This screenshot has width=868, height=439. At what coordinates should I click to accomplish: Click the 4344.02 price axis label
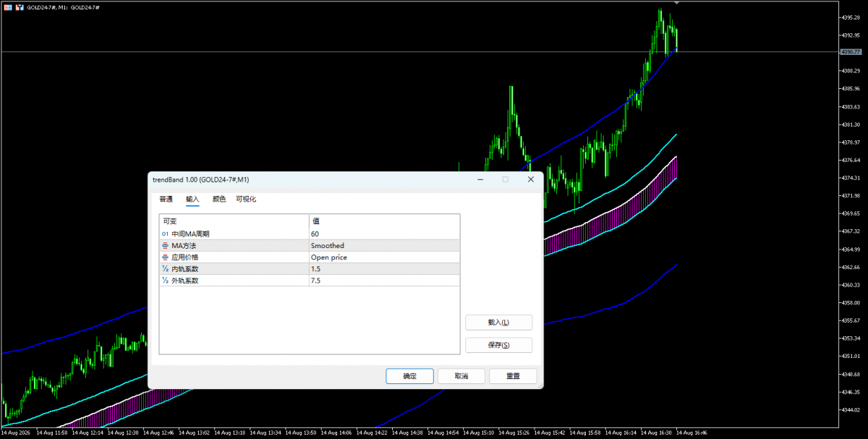(x=851, y=409)
